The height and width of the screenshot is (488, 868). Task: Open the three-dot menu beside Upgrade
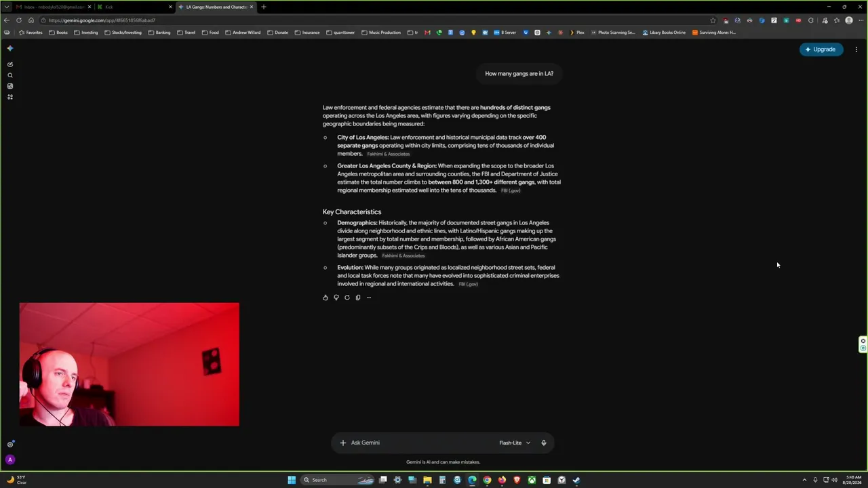pos(856,49)
